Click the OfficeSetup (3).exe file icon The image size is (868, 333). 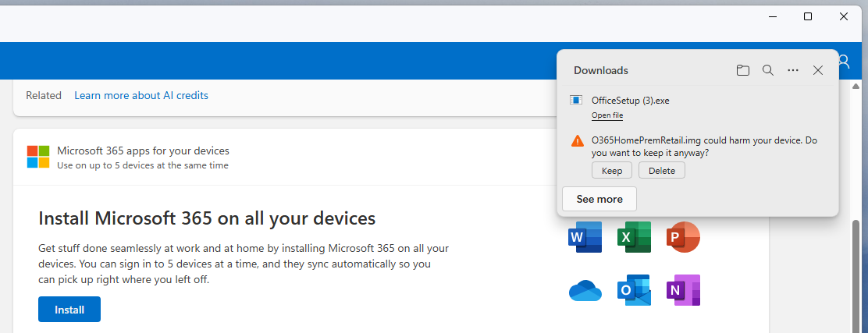pyautogui.click(x=576, y=100)
